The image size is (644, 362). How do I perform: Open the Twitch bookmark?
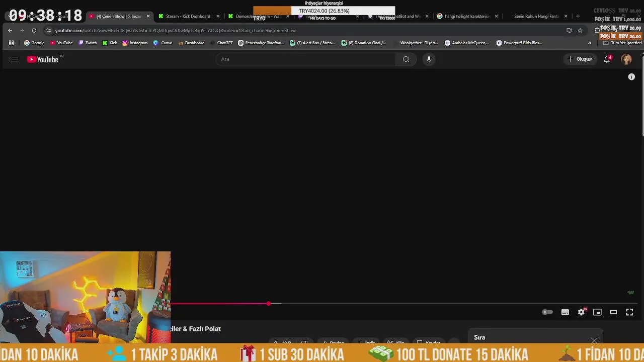pos(88,43)
